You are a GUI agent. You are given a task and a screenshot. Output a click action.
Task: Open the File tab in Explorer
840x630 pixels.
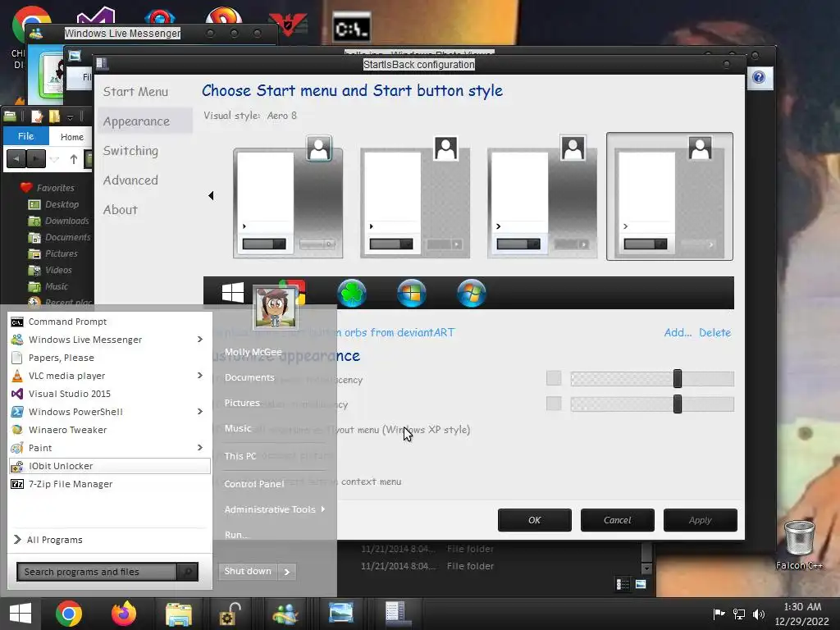coord(25,136)
